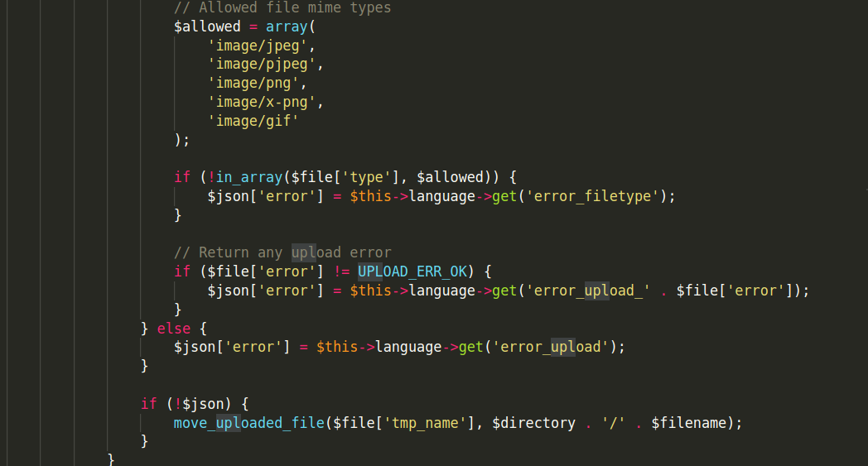Click the 'tmp_name' string
This screenshot has height=466, width=868.
[425, 423]
